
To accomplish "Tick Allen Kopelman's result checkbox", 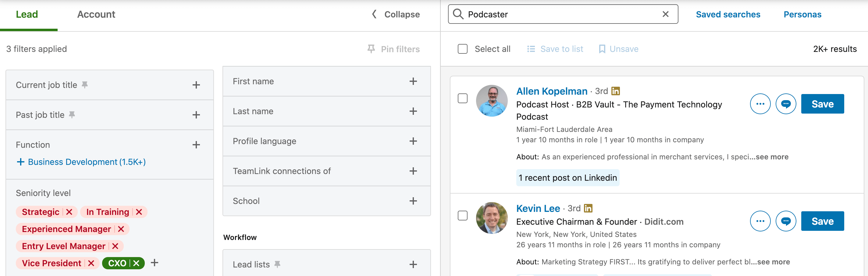I will 462,99.
